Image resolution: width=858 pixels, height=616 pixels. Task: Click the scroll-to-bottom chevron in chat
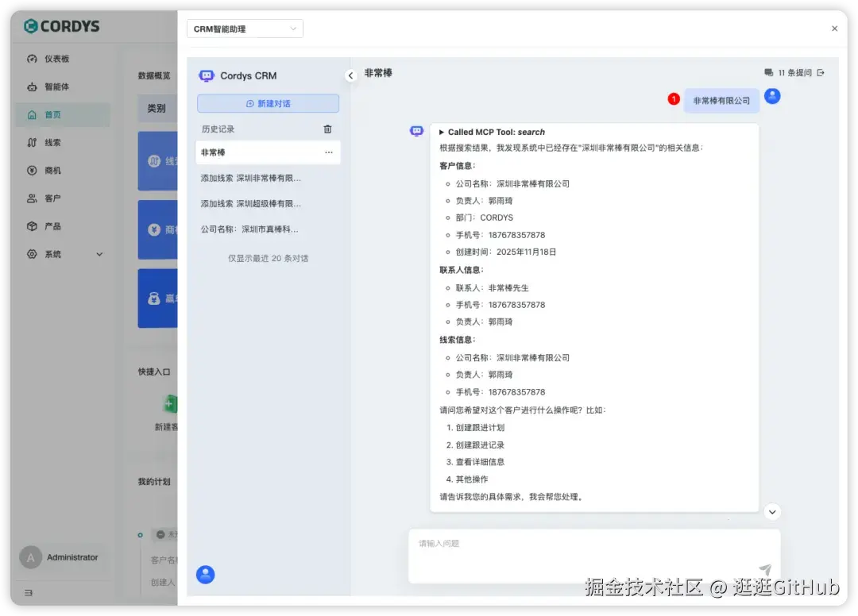tap(772, 512)
